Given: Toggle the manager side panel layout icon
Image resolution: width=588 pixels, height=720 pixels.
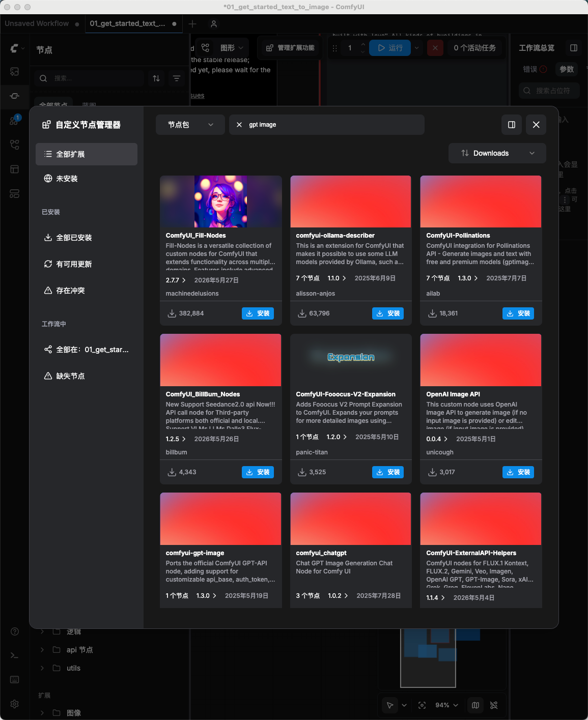Looking at the screenshot, I should pyautogui.click(x=512, y=125).
